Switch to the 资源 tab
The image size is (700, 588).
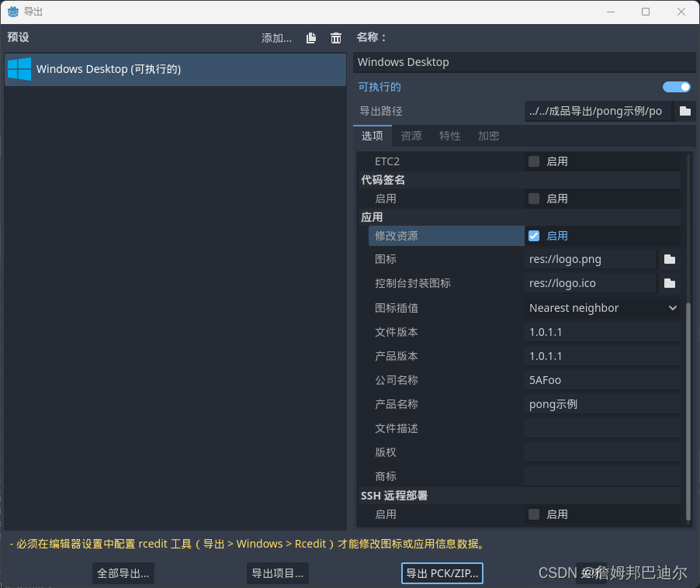coord(411,135)
